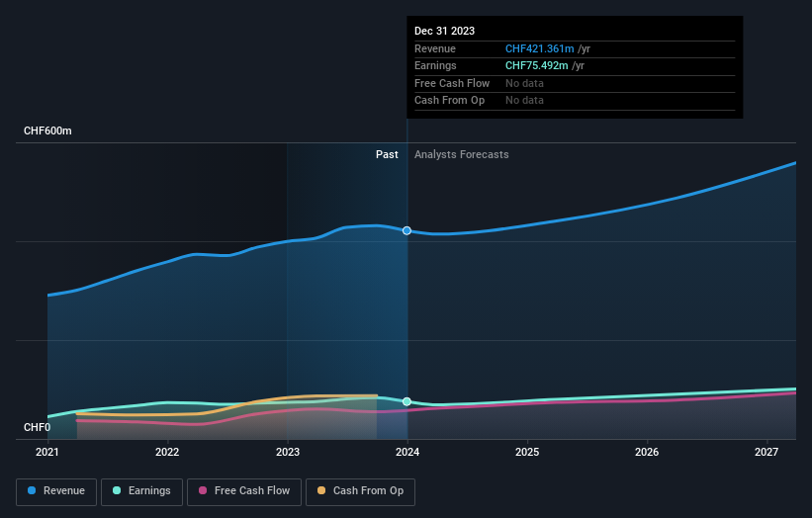The height and width of the screenshot is (518, 812).
Task: Click the 2025 x-axis label
Action: (527, 452)
